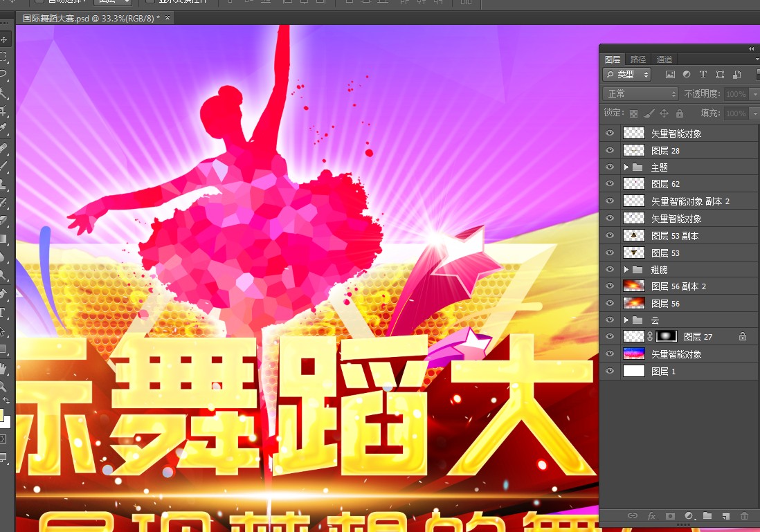
Task: Collapse the layers panel with double arrows
Action: click(751, 48)
